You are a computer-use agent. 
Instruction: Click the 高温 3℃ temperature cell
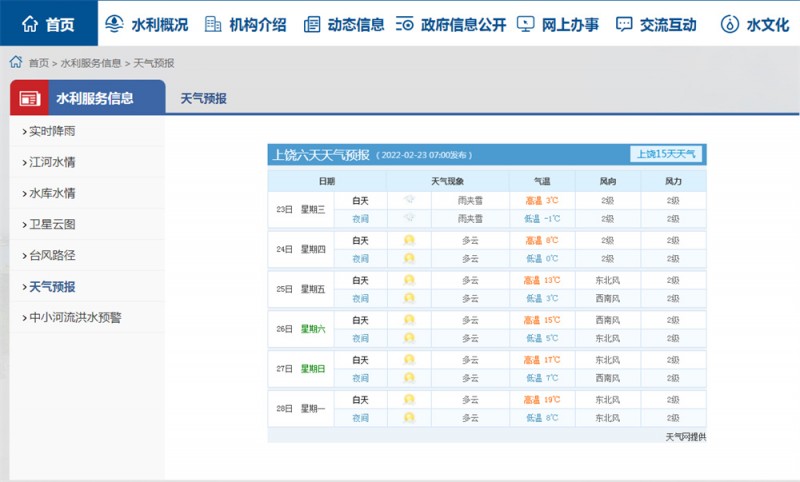(542, 200)
